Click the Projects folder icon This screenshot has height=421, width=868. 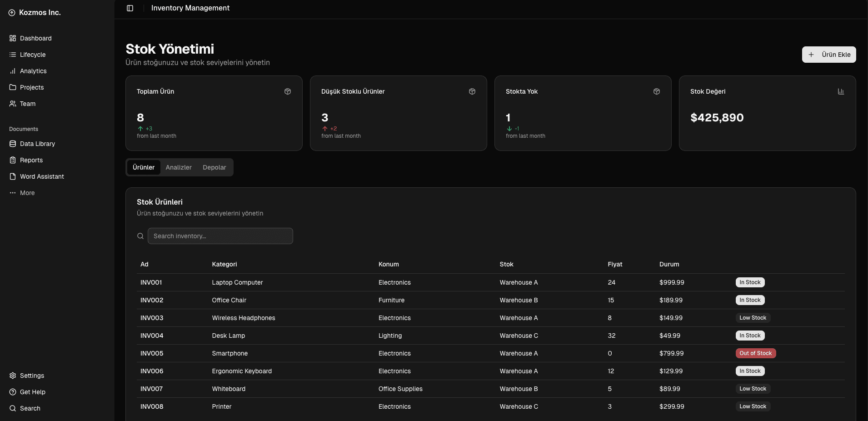[13, 87]
